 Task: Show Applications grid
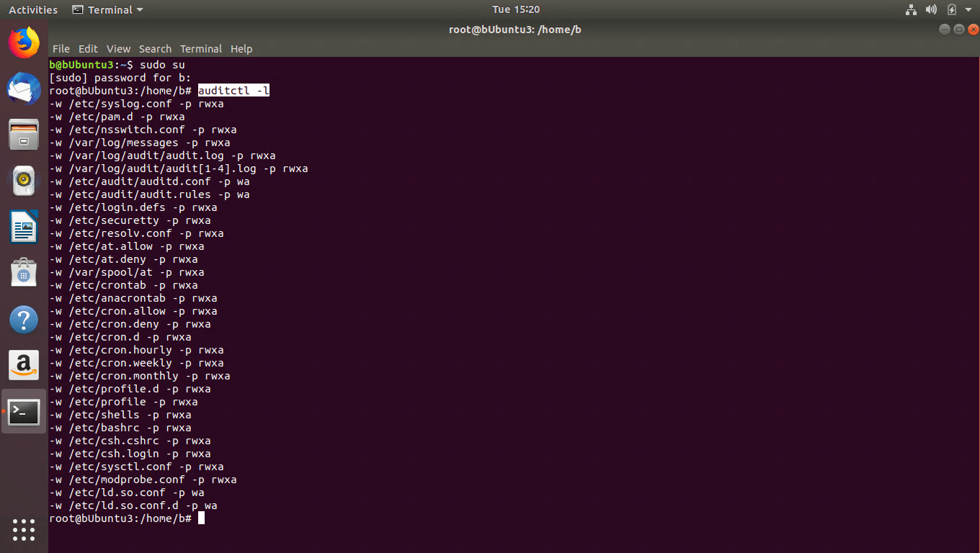(24, 529)
